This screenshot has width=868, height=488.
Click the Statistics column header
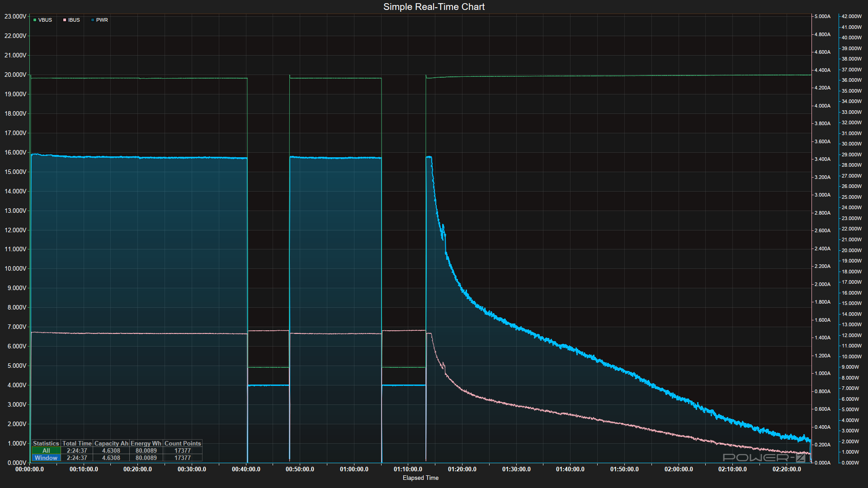[x=46, y=443]
